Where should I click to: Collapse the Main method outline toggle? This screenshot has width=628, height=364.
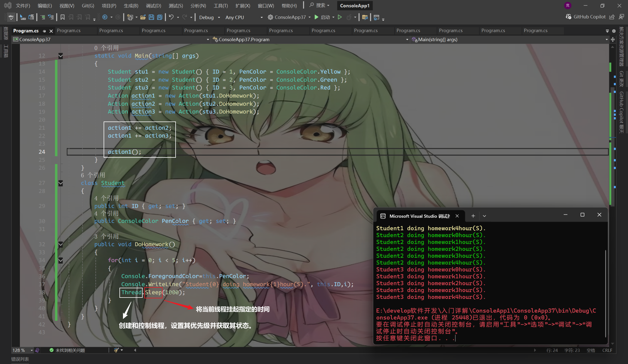61,56
